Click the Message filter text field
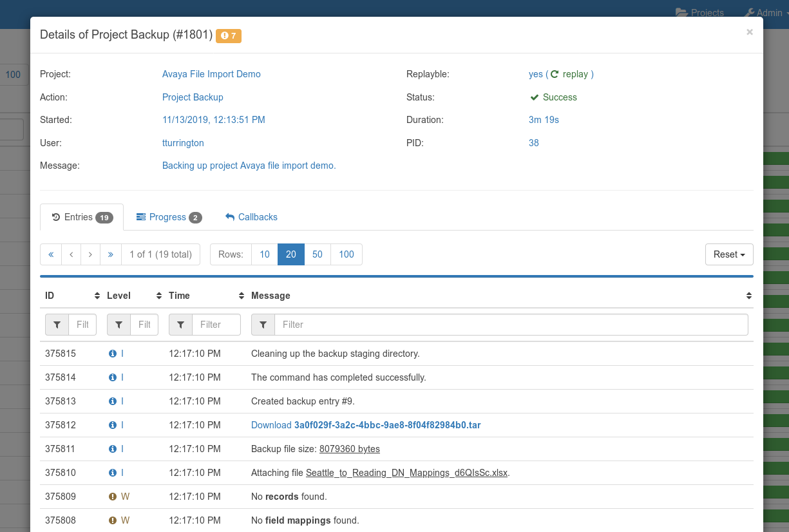The width and height of the screenshot is (789, 532). pyautogui.click(x=511, y=325)
